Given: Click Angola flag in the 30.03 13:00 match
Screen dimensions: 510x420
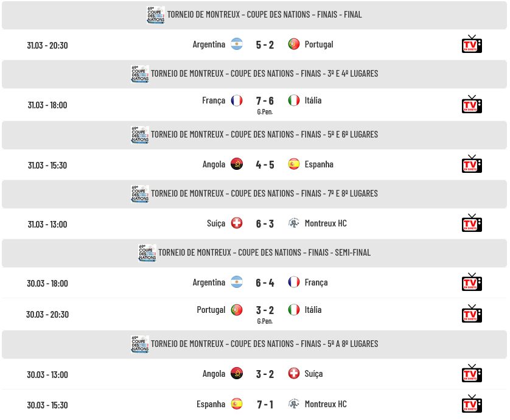Looking at the screenshot, I should coord(237,374).
